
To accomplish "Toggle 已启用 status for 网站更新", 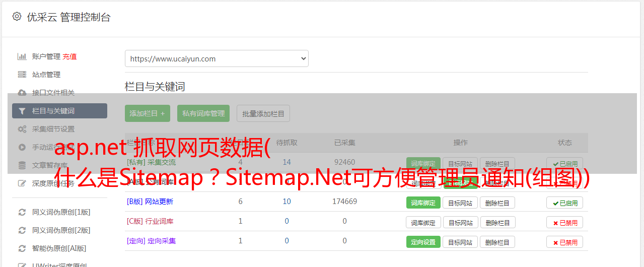I will (565, 203).
